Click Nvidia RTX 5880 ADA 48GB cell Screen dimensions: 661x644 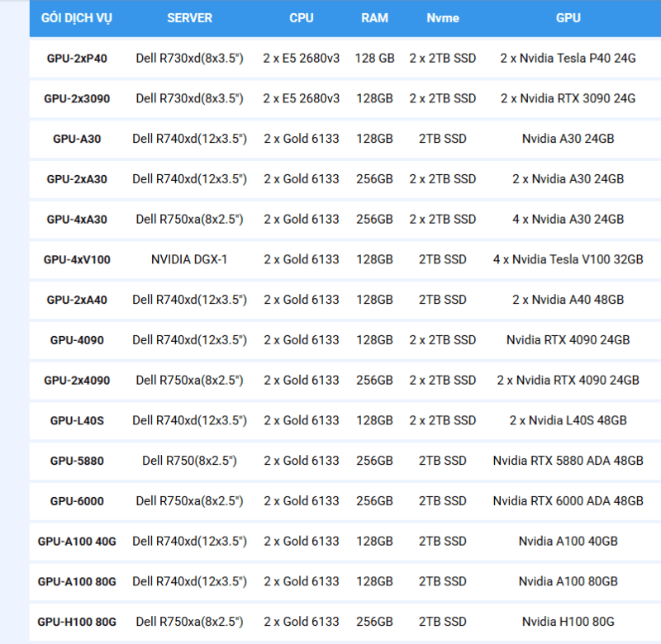click(x=568, y=461)
